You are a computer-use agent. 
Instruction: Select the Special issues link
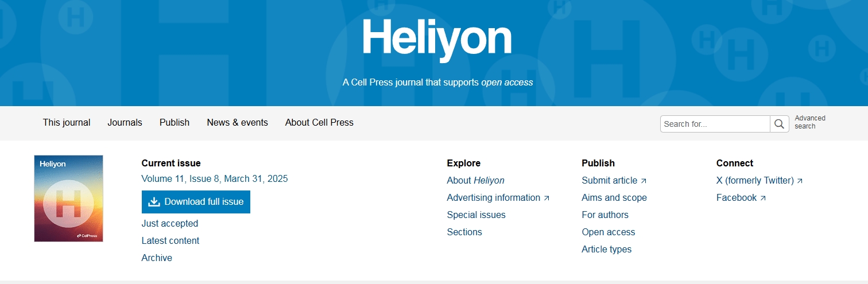tap(476, 215)
